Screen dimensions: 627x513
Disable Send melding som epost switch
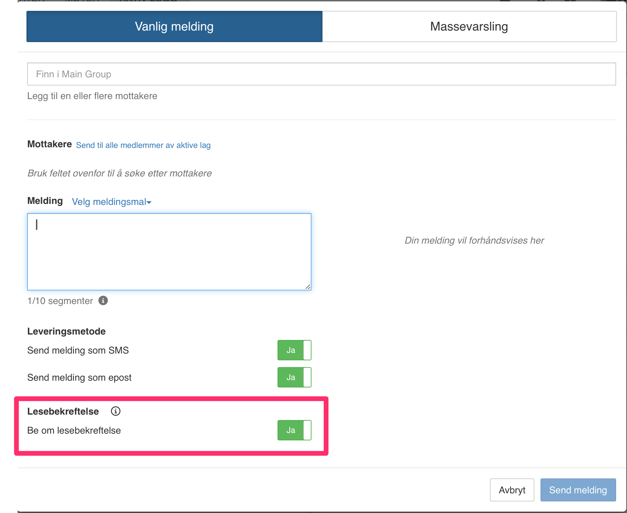point(294,377)
